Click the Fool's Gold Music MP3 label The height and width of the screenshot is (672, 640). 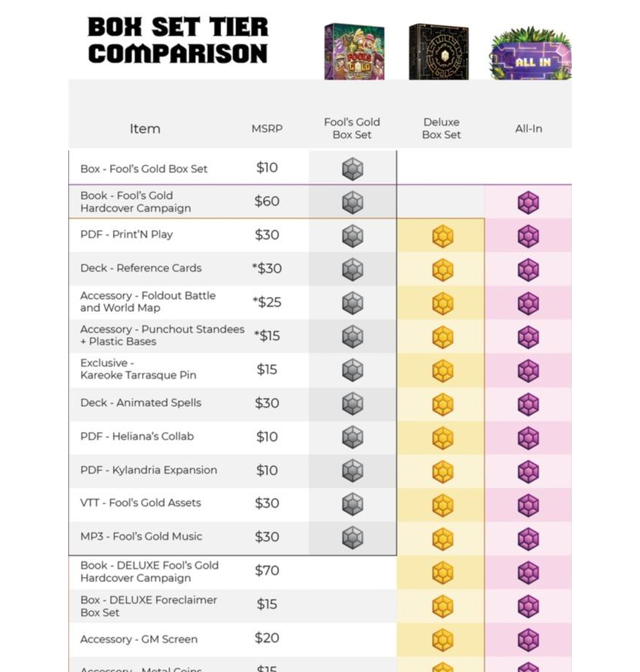141,536
